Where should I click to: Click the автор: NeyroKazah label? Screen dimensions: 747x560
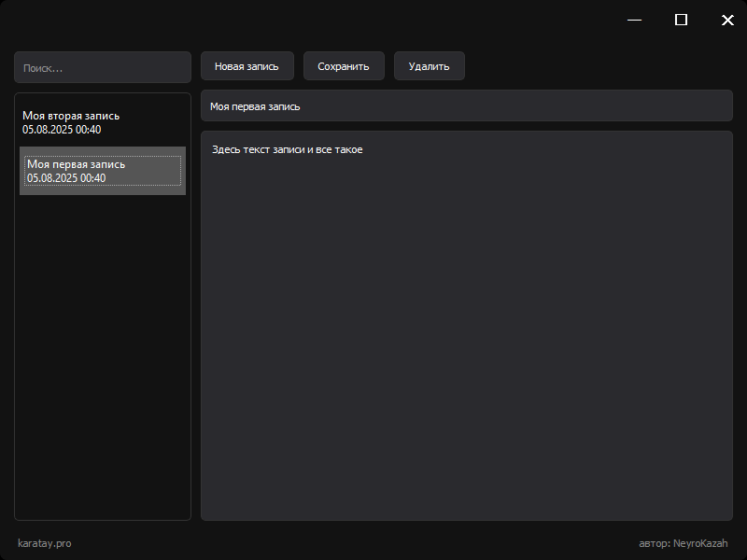pos(684,543)
